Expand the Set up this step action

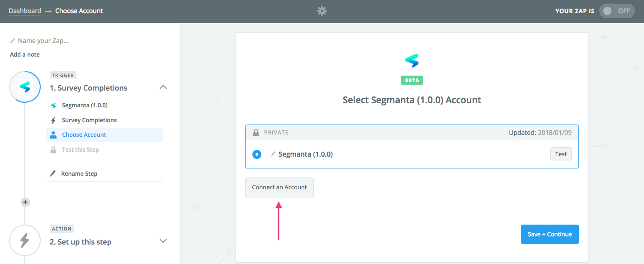tap(164, 241)
